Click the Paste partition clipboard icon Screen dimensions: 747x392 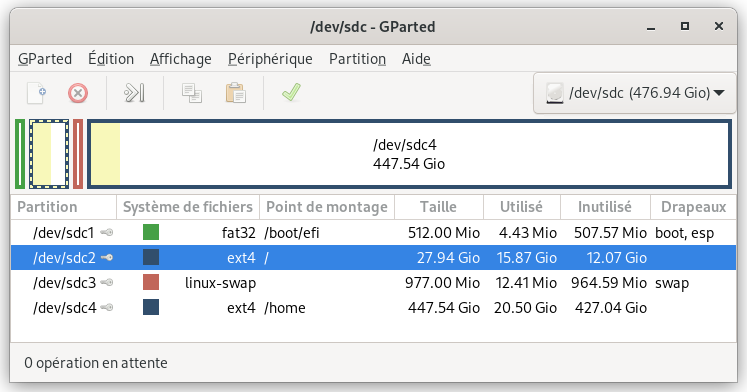(235, 93)
